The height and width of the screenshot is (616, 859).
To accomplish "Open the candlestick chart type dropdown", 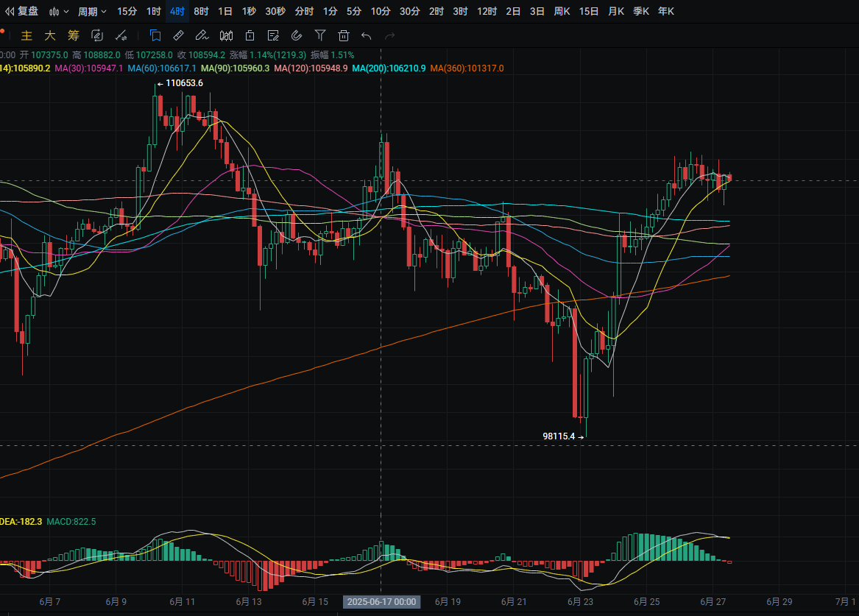I will (x=58, y=11).
